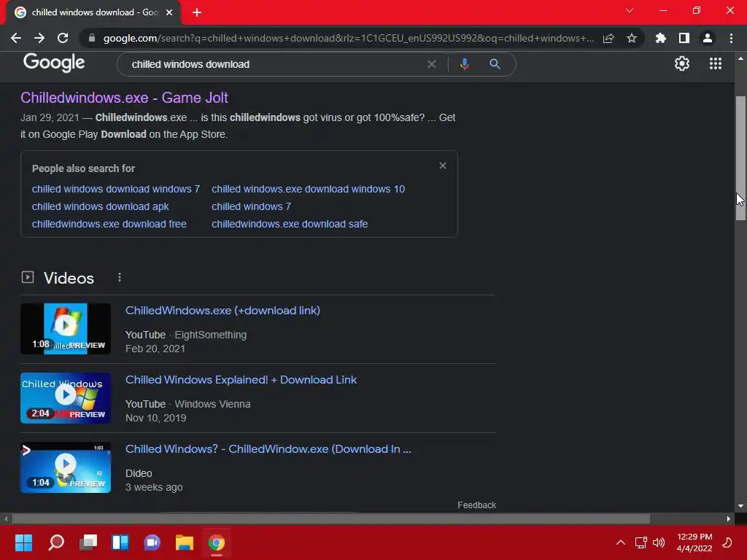Switch to Chrome on taskbar
This screenshot has width=747, height=560.
216,542
